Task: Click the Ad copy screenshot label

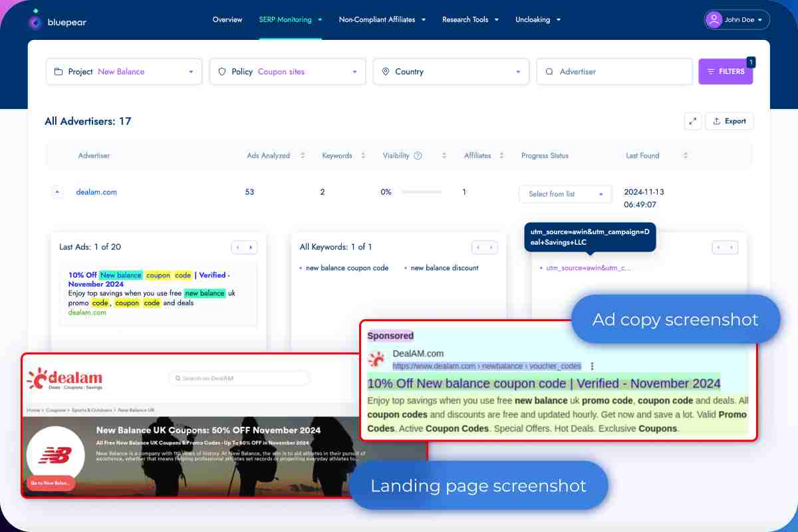Action: [675, 319]
